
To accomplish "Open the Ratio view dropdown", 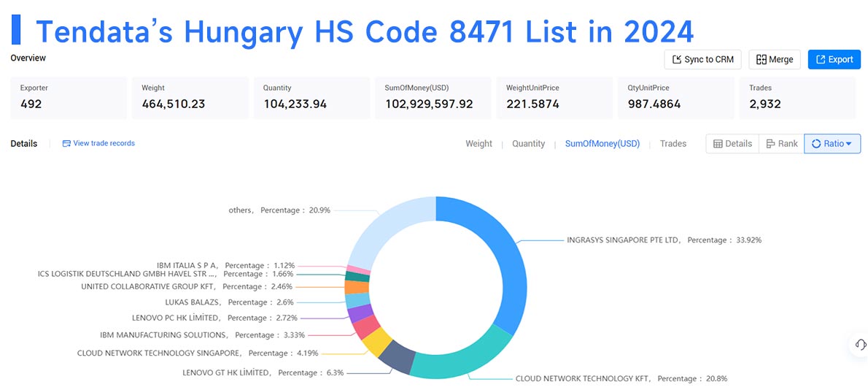I will pos(832,143).
